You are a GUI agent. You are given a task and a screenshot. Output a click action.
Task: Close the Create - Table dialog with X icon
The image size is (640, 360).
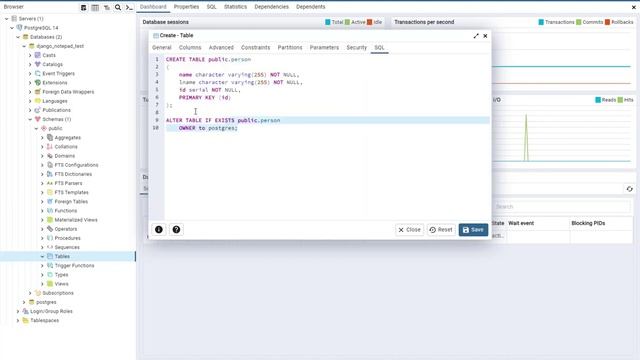pyautogui.click(x=485, y=36)
